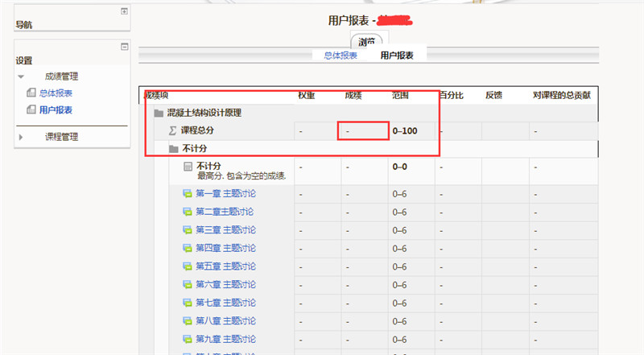Click the forum icon beside 第九章 主题讨论
Viewport: 644px width, 355px height.
[x=187, y=340]
